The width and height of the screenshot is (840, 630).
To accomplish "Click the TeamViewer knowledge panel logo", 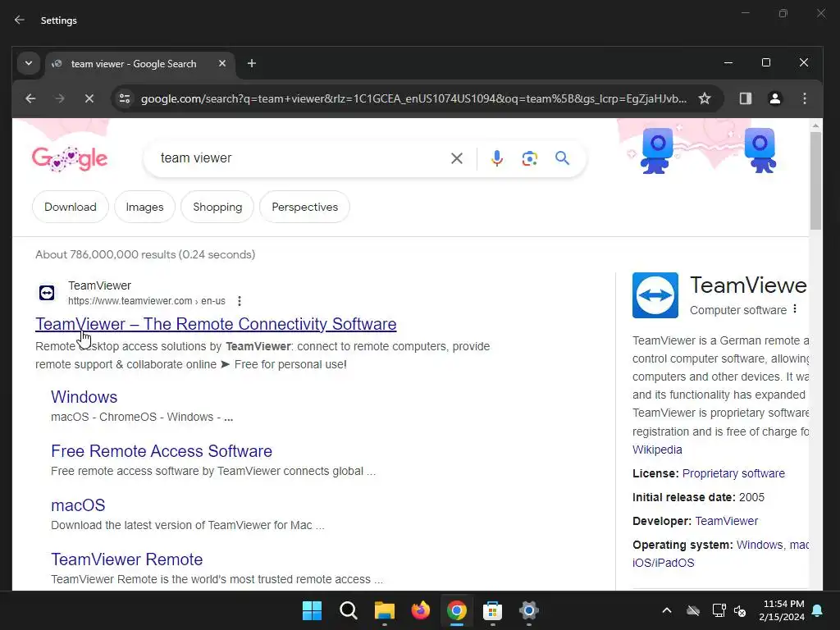I will 655,295.
